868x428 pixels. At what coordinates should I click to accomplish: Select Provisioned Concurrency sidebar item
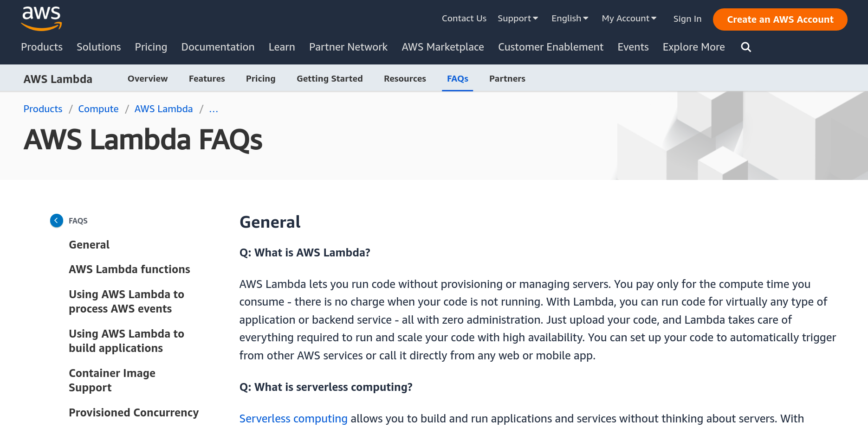pyautogui.click(x=134, y=413)
